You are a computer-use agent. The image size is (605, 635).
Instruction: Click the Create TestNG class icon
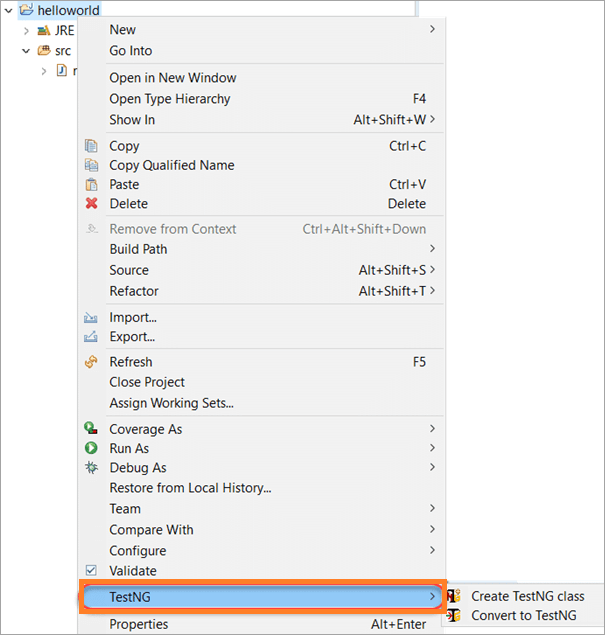click(454, 596)
